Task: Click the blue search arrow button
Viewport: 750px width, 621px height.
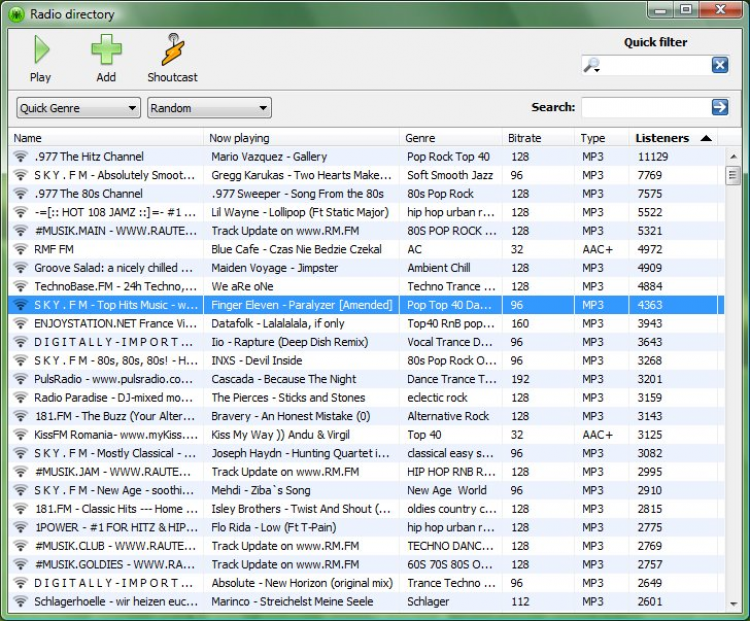Action: click(x=719, y=107)
